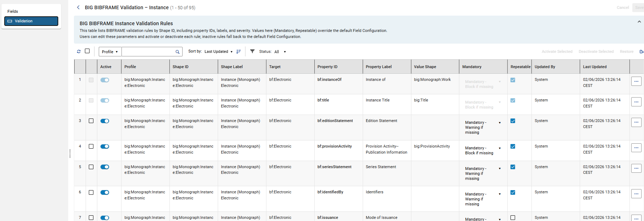Open row actions menu for bf:seriesStatement
The image size is (644, 221).
coord(636,168)
